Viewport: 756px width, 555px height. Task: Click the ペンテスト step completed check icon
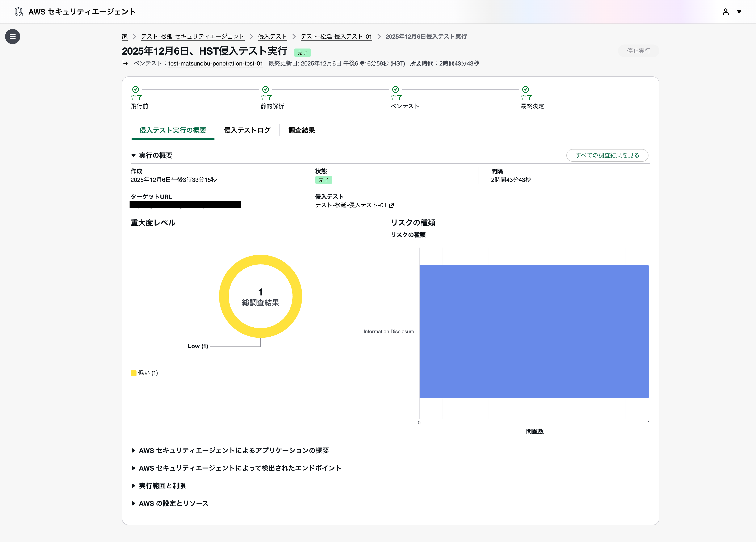[395, 89]
